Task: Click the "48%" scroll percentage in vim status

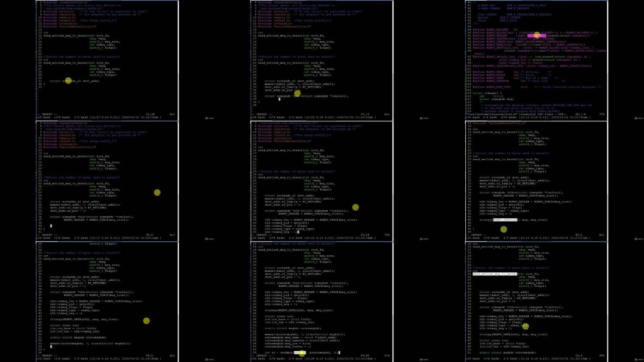Action: click(x=602, y=356)
